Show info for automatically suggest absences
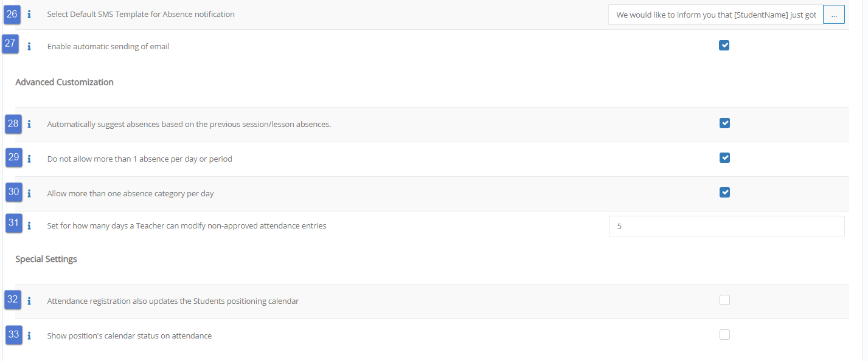Screen dimensions: 868x361 point(29,124)
